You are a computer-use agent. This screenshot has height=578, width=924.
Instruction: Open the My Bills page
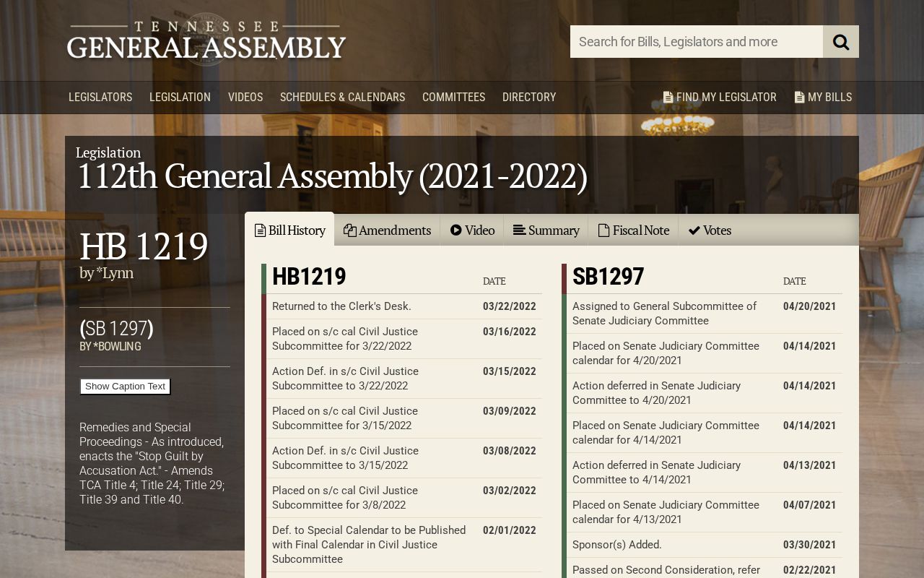823,98
